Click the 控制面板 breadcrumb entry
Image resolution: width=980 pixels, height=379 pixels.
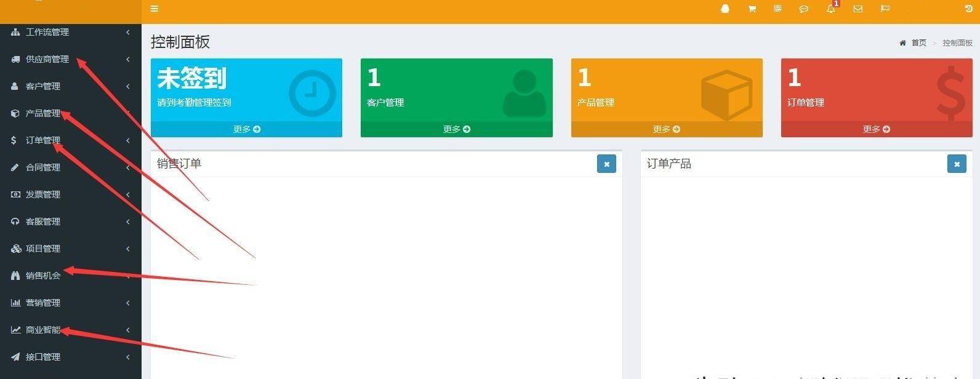pyautogui.click(x=958, y=43)
